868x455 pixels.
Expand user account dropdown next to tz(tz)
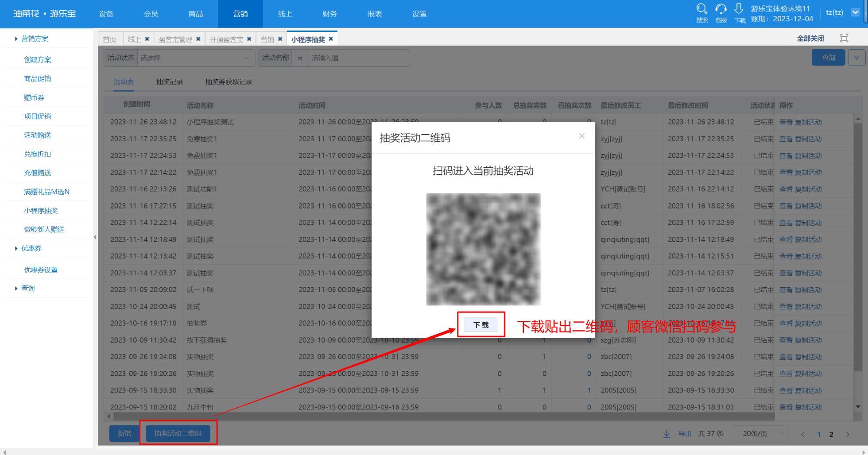(856, 12)
